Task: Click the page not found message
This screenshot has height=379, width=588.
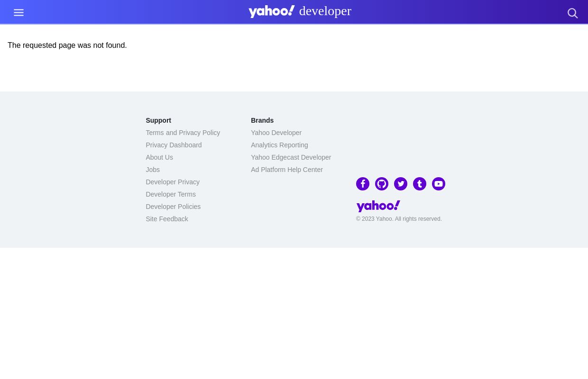Action: [x=67, y=45]
